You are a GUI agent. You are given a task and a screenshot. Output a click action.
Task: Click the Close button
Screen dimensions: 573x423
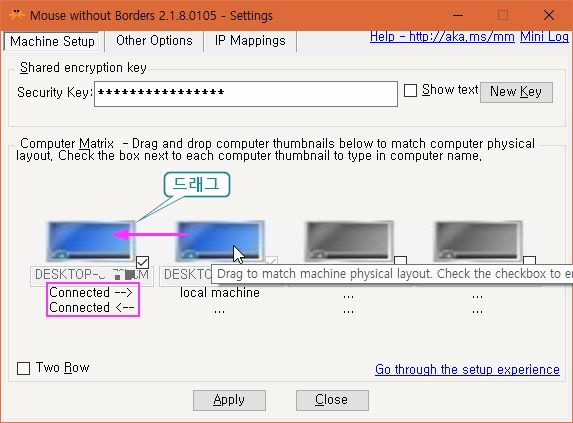pyautogui.click(x=332, y=400)
